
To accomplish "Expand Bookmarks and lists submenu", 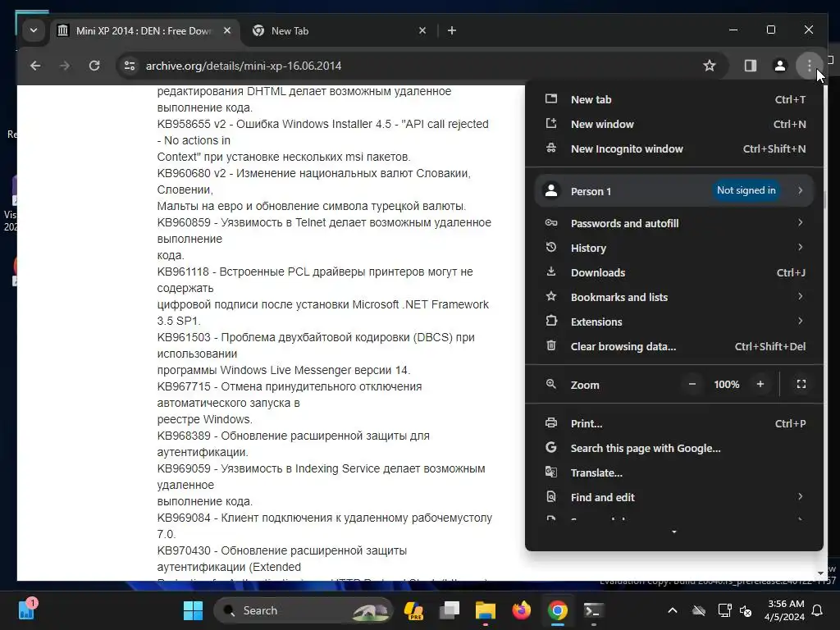I will pos(674,297).
